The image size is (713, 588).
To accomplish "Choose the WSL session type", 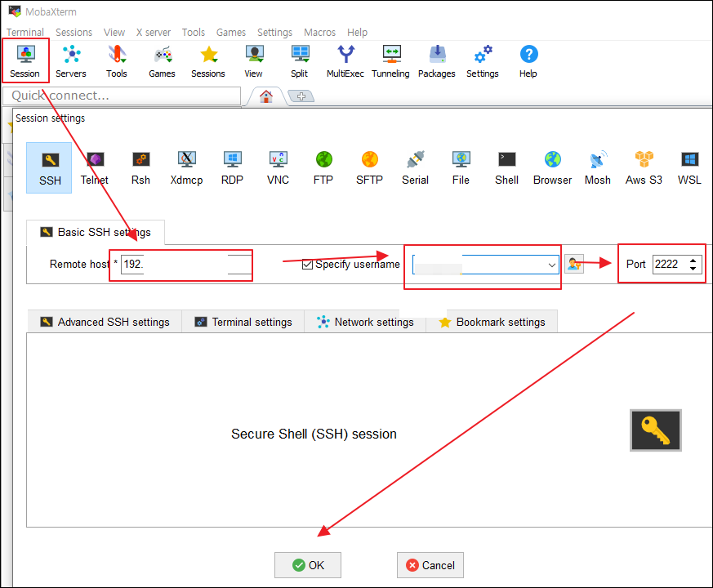I will 689,167.
